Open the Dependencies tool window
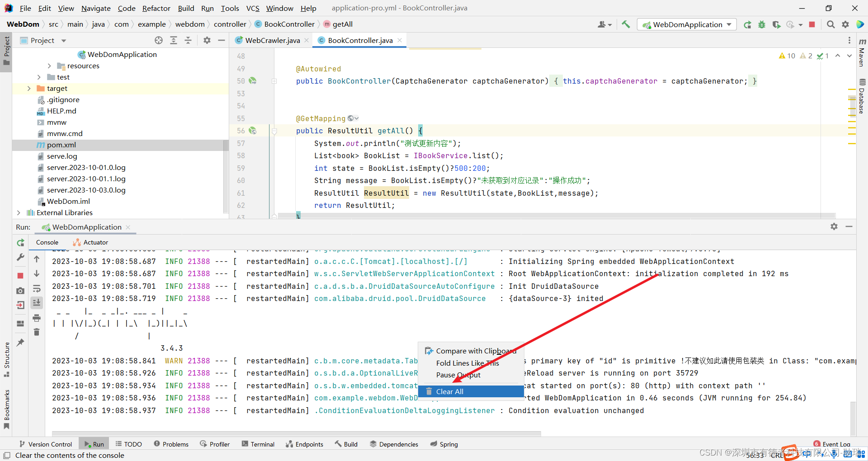The image size is (868, 461). pyautogui.click(x=394, y=444)
